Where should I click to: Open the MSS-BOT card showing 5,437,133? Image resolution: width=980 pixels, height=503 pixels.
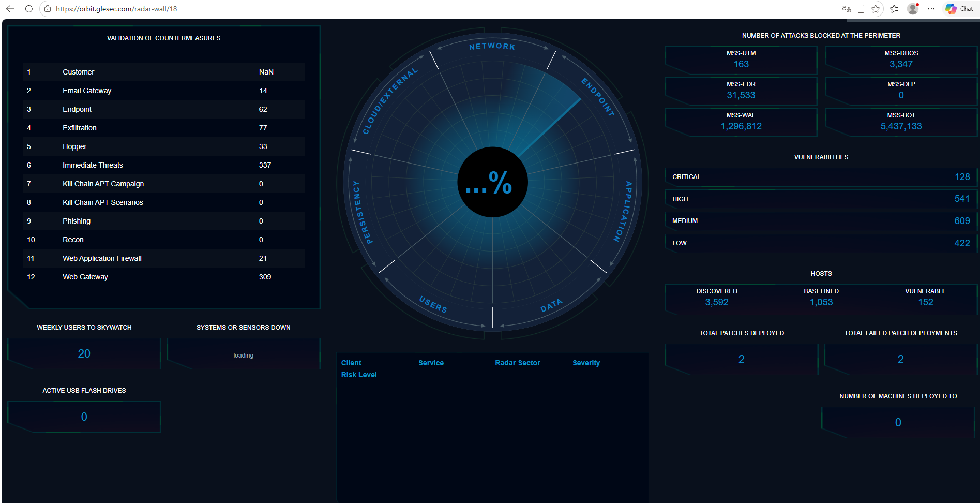click(901, 122)
